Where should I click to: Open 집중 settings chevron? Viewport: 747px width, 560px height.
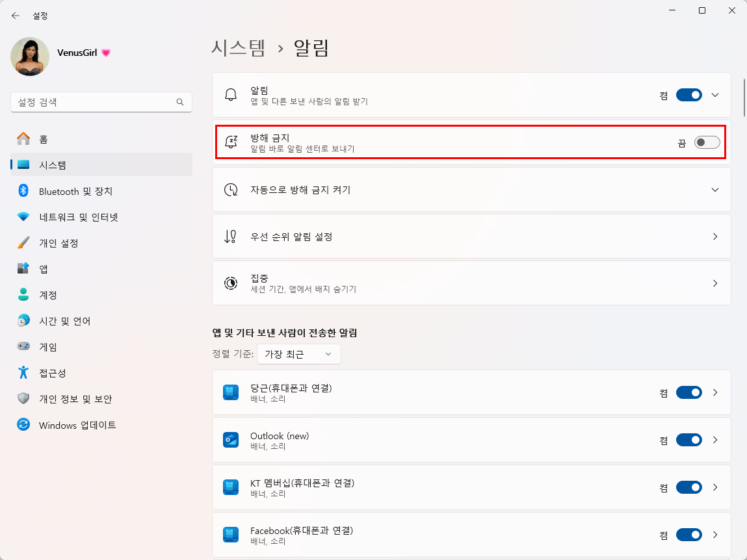coord(715,283)
